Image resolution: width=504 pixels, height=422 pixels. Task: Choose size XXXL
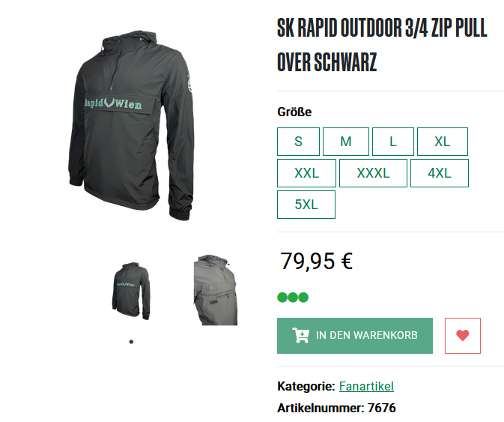373,173
